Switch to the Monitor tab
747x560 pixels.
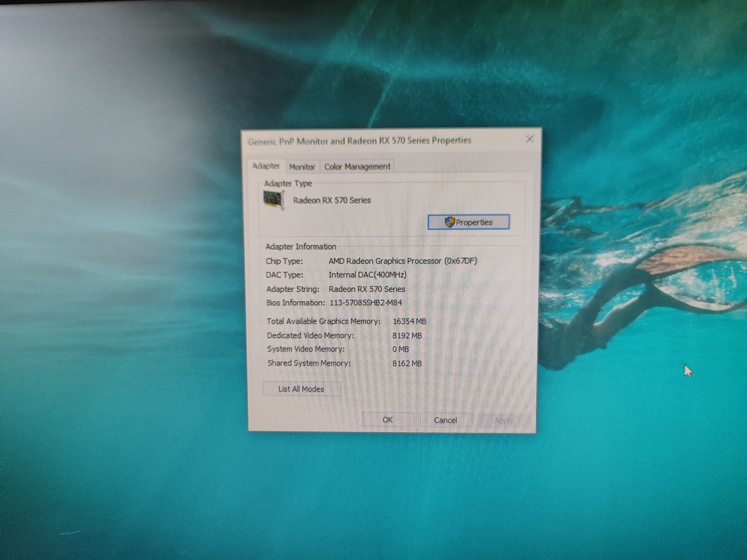tap(302, 167)
